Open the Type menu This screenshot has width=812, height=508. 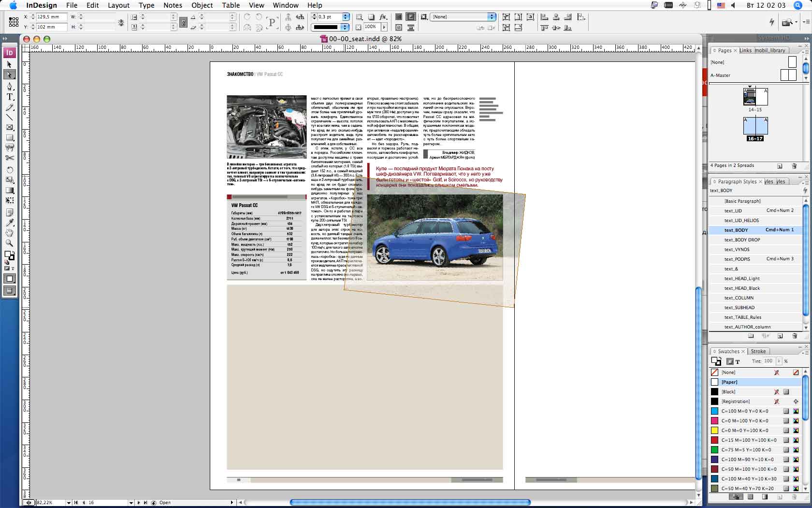[x=146, y=5]
